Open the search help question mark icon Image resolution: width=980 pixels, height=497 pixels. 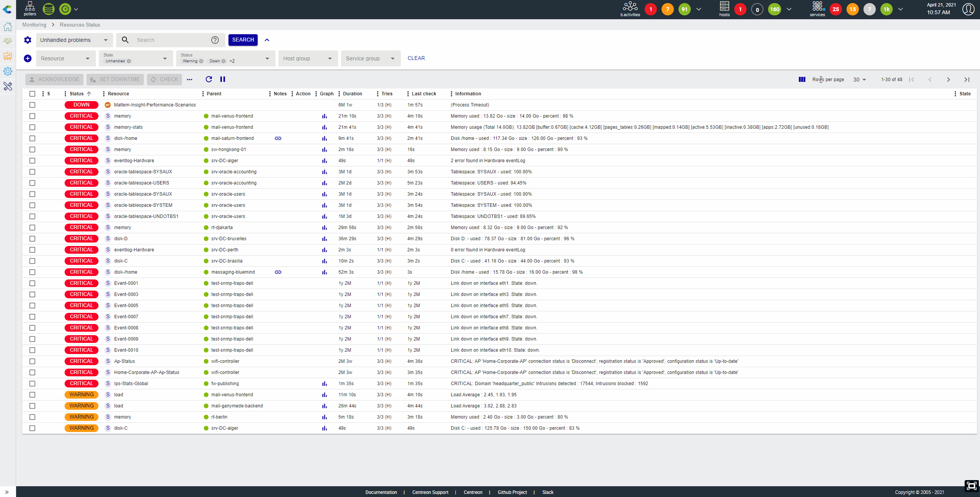pos(215,40)
